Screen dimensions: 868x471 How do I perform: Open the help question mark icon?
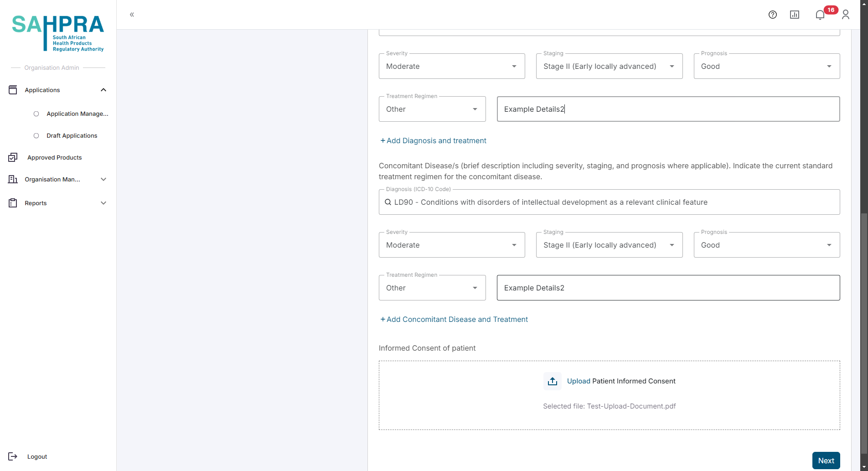click(772, 15)
